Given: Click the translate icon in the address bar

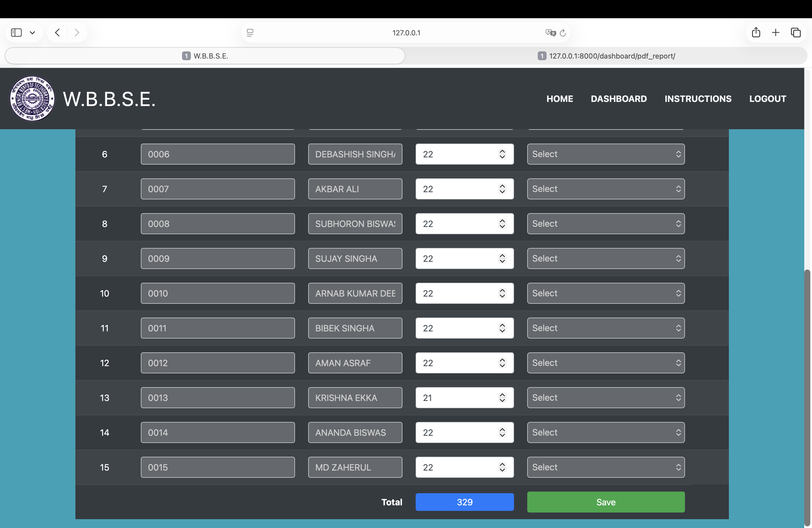Looking at the screenshot, I should (550, 33).
